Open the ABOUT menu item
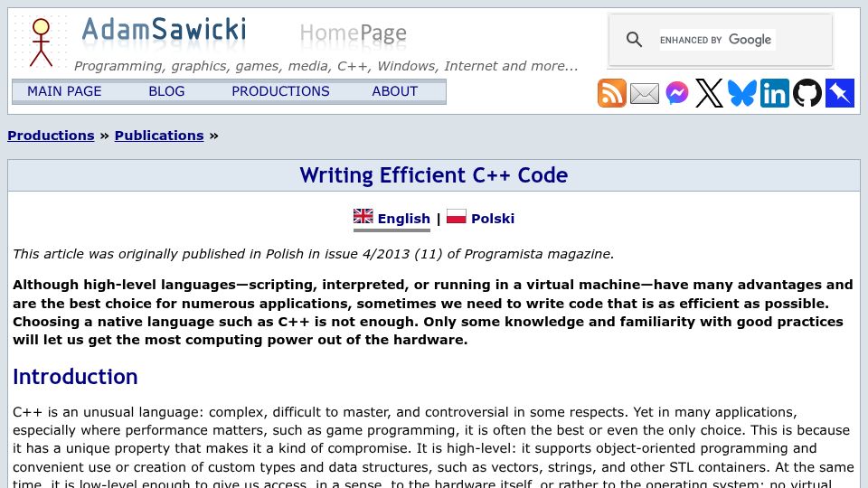Viewport: 868px width, 488px height. coord(395,91)
